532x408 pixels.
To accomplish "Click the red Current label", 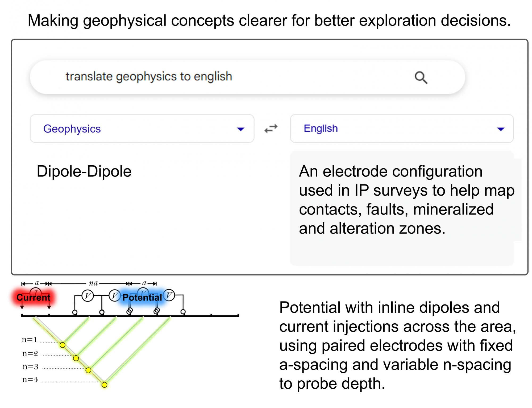I will [x=33, y=297].
